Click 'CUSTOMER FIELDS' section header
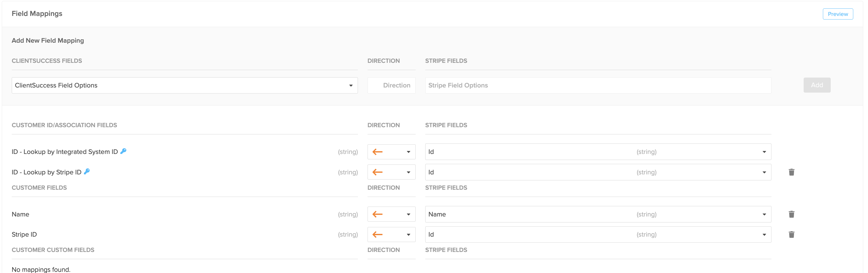Image resolution: width=868 pixels, height=273 pixels. pyautogui.click(x=39, y=188)
